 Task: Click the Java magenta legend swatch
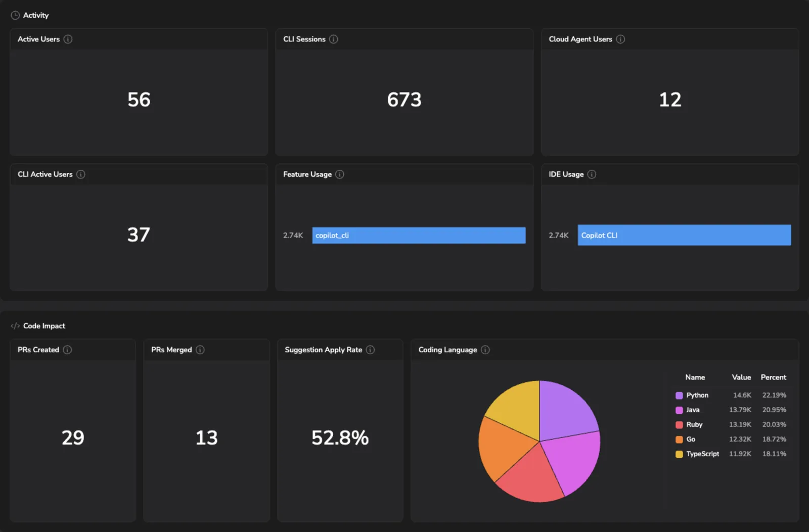point(679,410)
